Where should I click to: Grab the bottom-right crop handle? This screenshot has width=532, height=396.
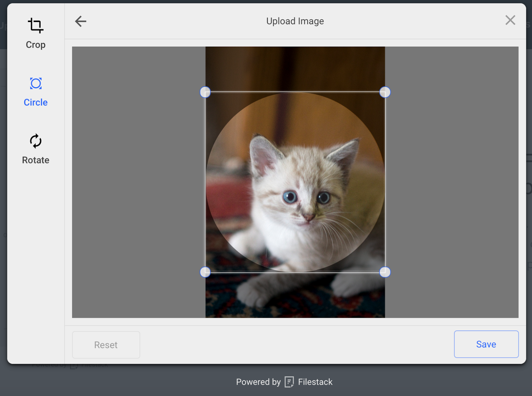[x=385, y=272]
